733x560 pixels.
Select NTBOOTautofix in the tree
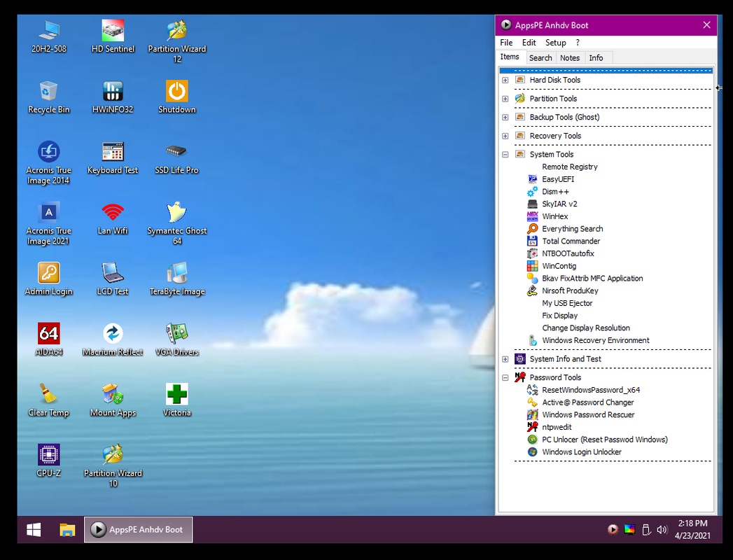pyautogui.click(x=568, y=254)
